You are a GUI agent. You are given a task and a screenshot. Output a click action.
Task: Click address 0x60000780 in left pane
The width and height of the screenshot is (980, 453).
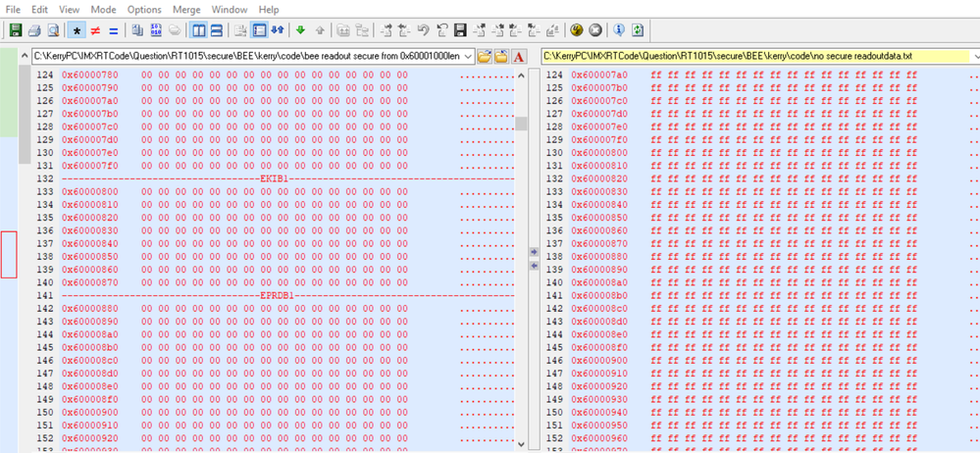90,75
